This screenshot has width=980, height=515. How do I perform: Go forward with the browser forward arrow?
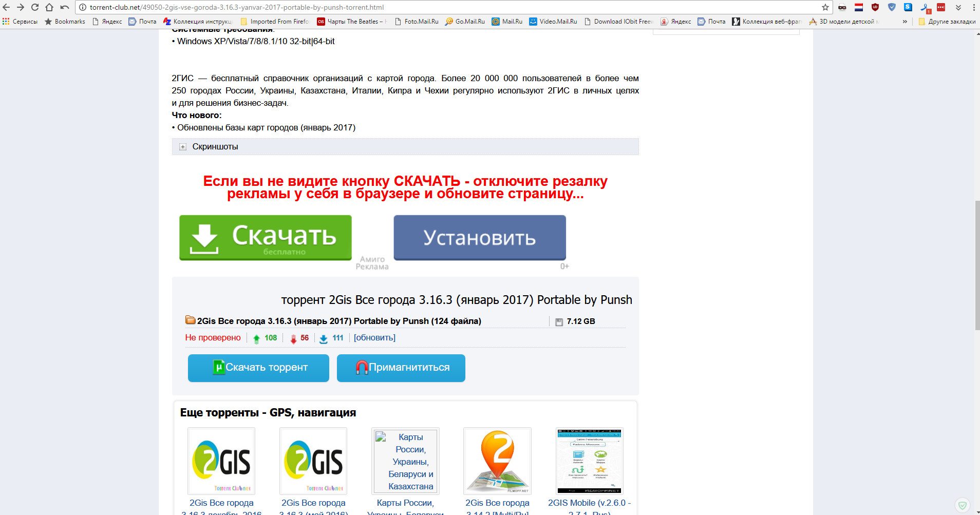tap(21, 7)
